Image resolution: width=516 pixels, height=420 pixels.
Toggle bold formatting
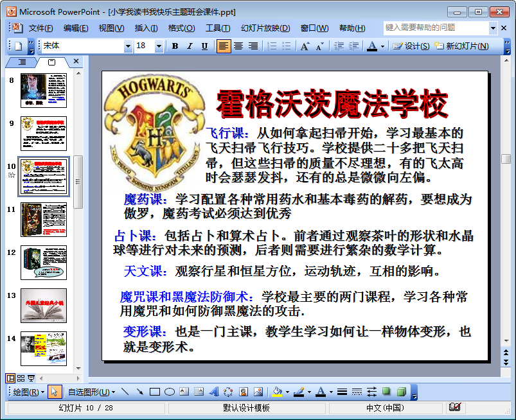175,46
